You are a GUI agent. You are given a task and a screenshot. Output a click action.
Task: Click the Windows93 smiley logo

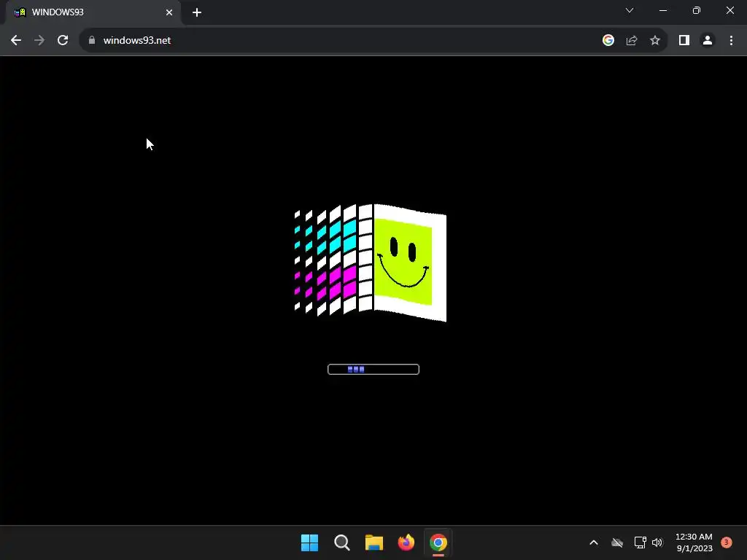[x=370, y=262]
